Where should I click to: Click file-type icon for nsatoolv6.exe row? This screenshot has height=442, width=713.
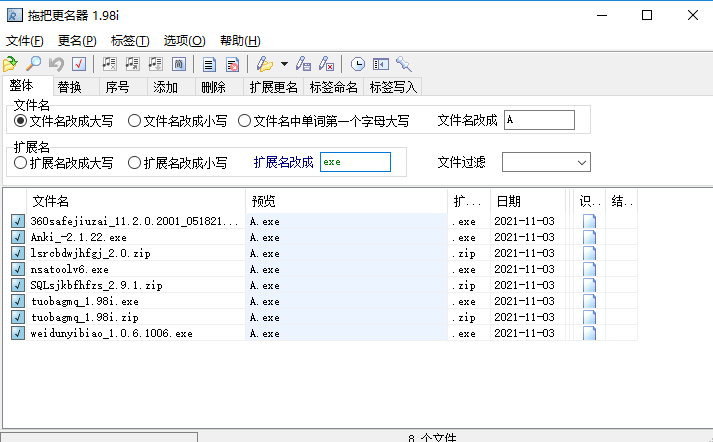[589, 269]
